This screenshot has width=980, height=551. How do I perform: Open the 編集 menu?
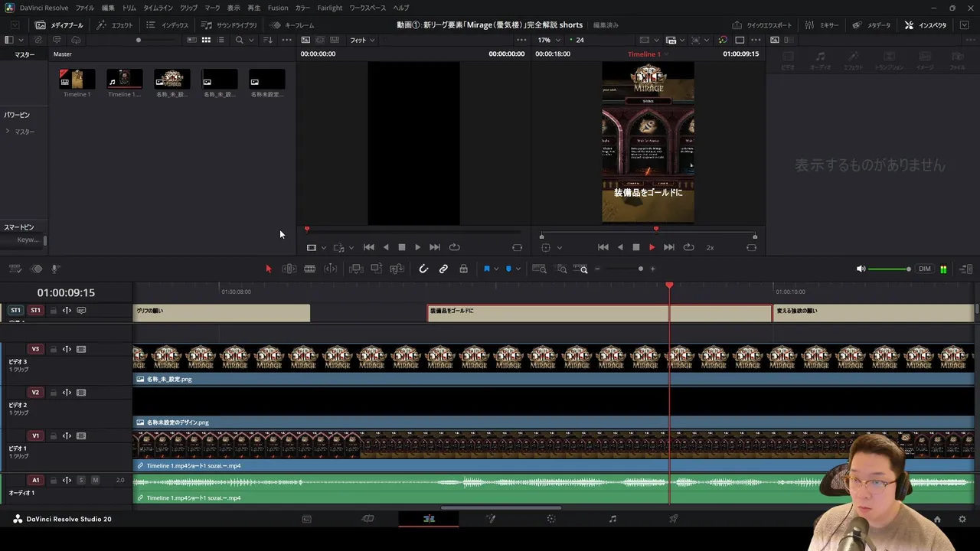click(108, 8)
